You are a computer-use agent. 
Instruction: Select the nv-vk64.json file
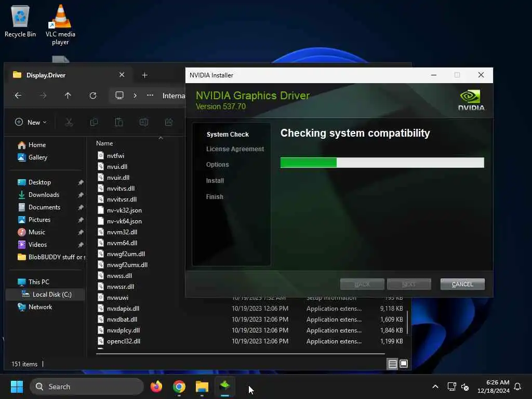tap(124, 221)
